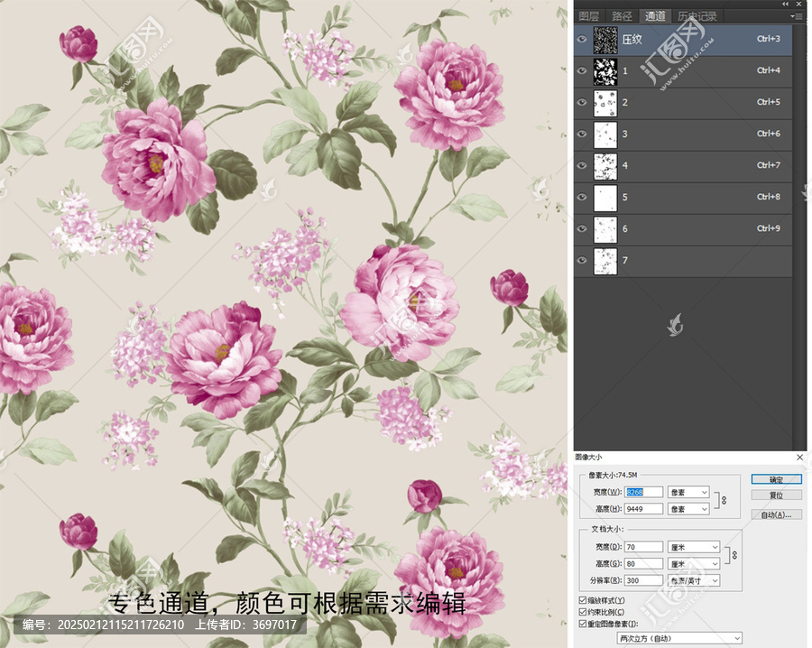Click the resolution field showing 300
The height and width of the screenshot is (648, 812).
(x=643, y=580)
